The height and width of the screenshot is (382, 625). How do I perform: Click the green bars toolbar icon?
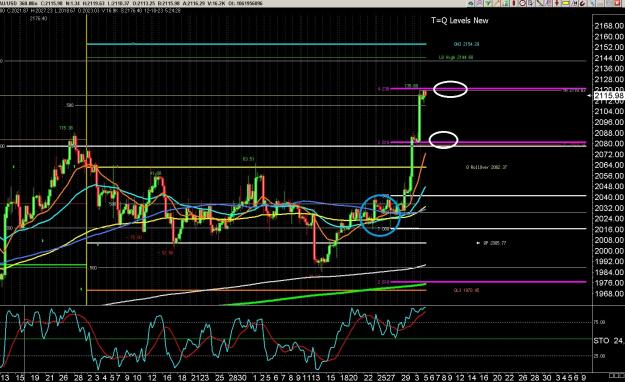tap(505, 3)
